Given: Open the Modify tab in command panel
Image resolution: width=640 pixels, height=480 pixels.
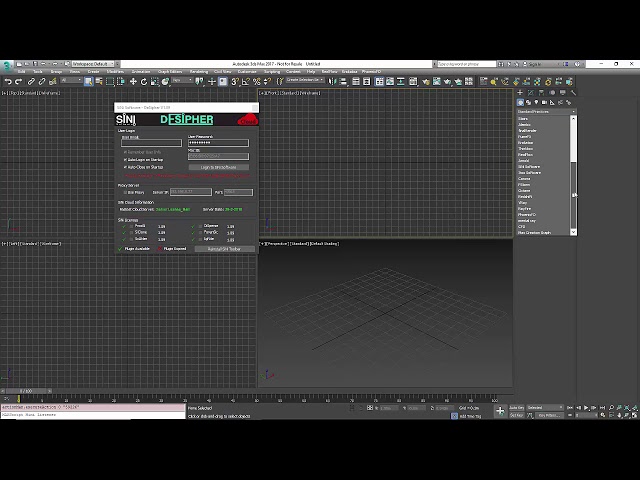Looking at the screenshot, I should (531, 93).
